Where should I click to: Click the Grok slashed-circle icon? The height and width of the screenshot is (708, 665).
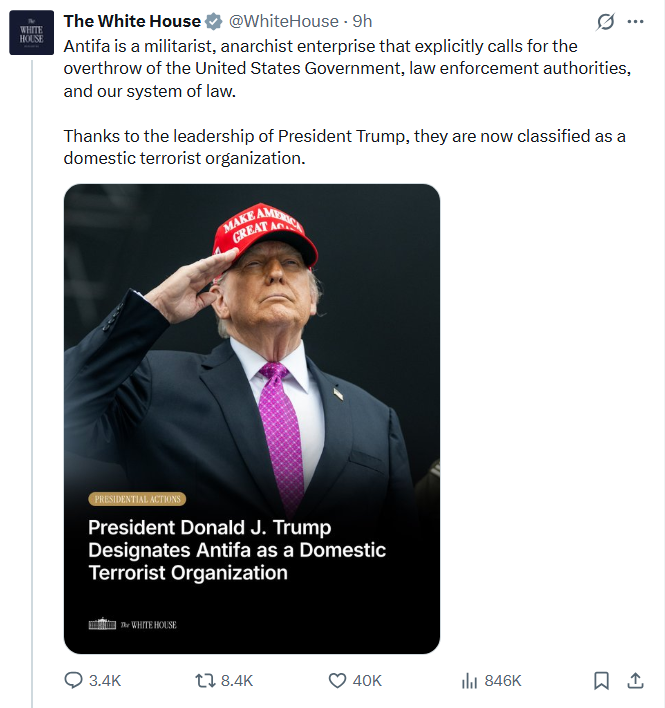[x=605, y=22]
